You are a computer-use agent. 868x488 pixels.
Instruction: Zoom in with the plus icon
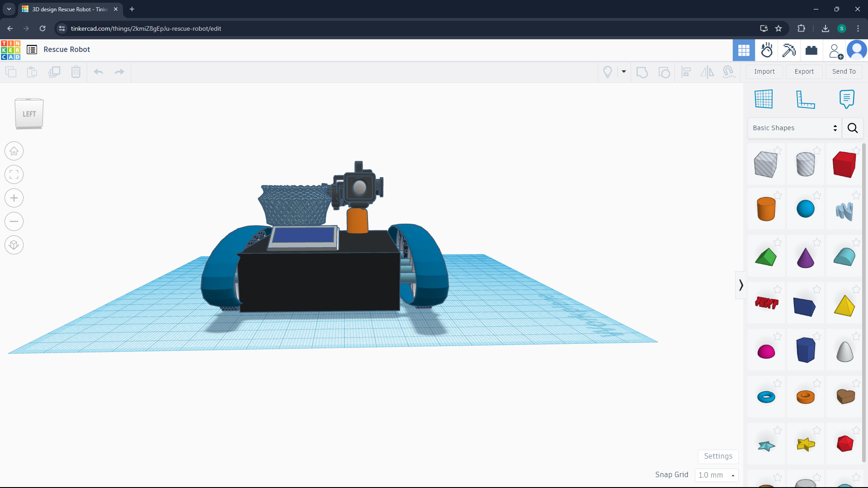point(14,198)
